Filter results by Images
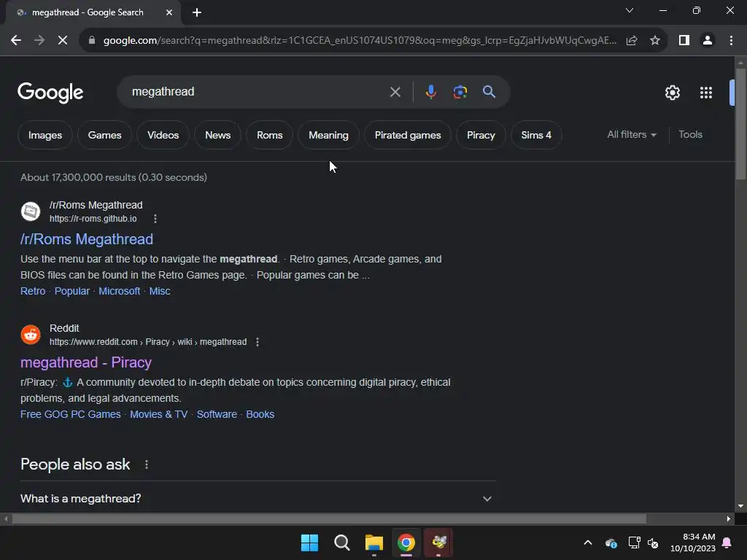Image resolution: width=747 pixels, height=560 pixels. point(45,135)
